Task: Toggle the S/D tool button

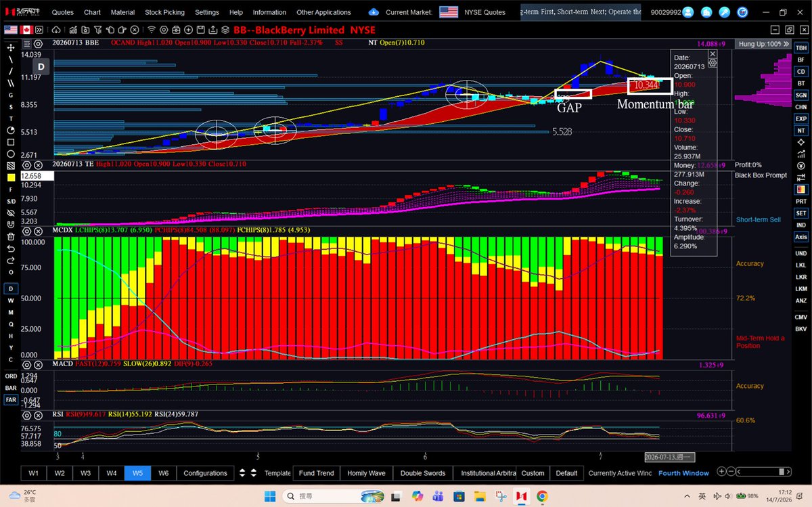Action: (x=11, y=201)
